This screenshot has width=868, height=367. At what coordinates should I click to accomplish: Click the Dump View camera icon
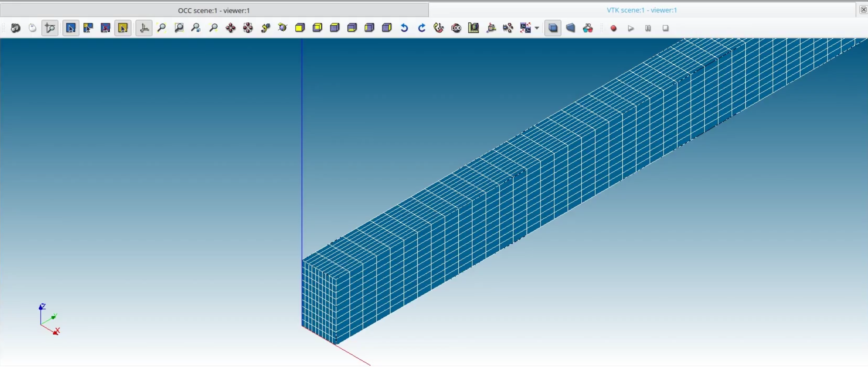pyautogui.click(x=15, y=28)
